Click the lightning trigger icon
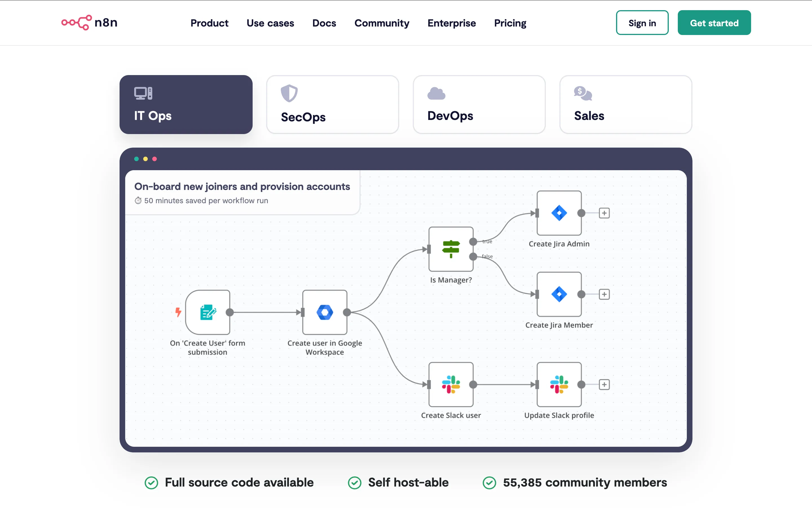The width and height of the screenshot is (812, 508). click(178, 312)
